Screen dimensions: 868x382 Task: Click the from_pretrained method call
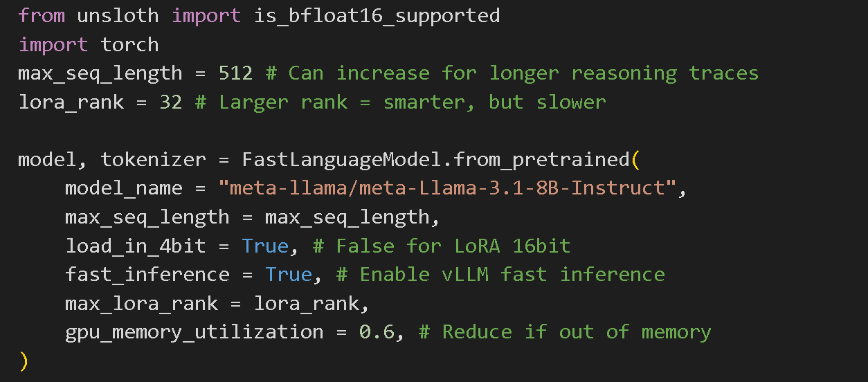pos(541,160)
